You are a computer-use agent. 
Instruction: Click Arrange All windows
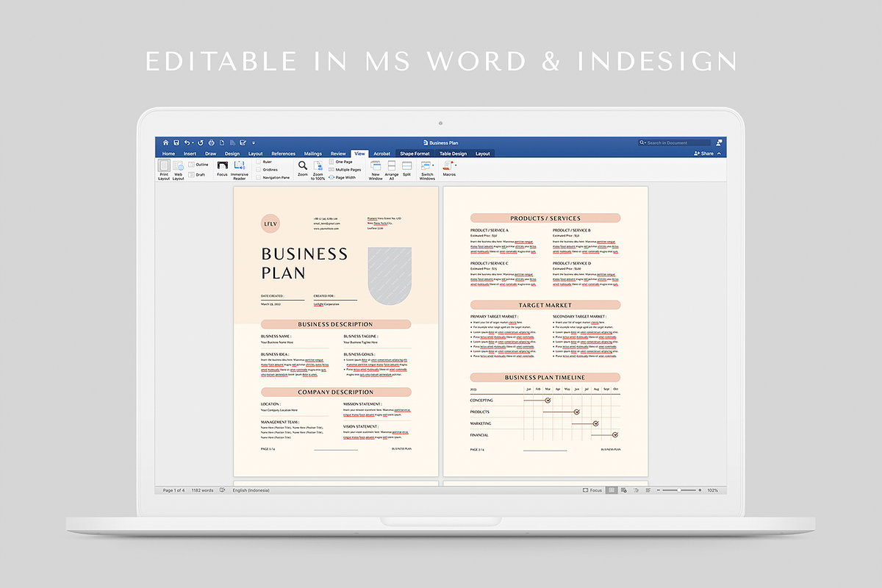392,171
